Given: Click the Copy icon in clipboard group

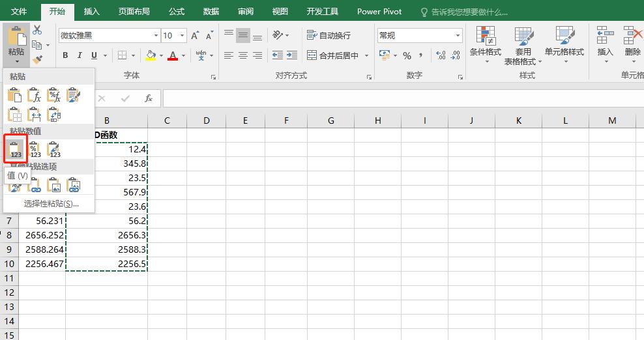Looking at the screenshot, I should coord(37,45).
